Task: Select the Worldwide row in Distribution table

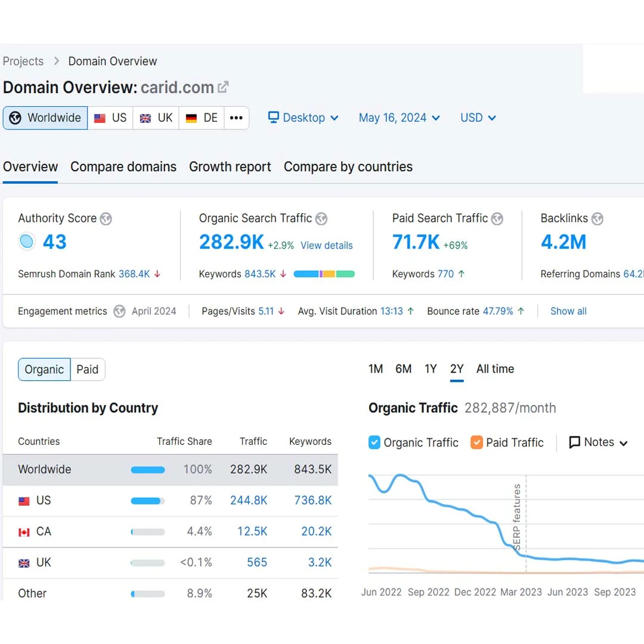Action: pyautogui.click(x=171, y=470)
